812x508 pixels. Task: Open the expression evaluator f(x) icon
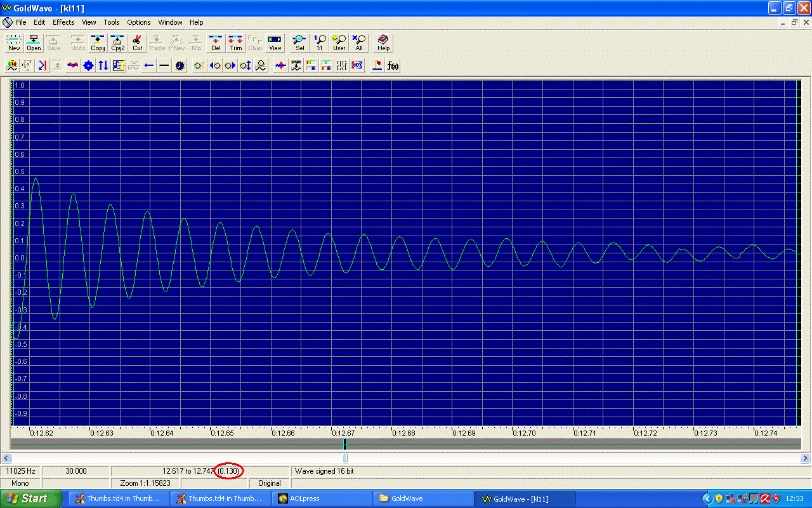(x=393, y=65)
